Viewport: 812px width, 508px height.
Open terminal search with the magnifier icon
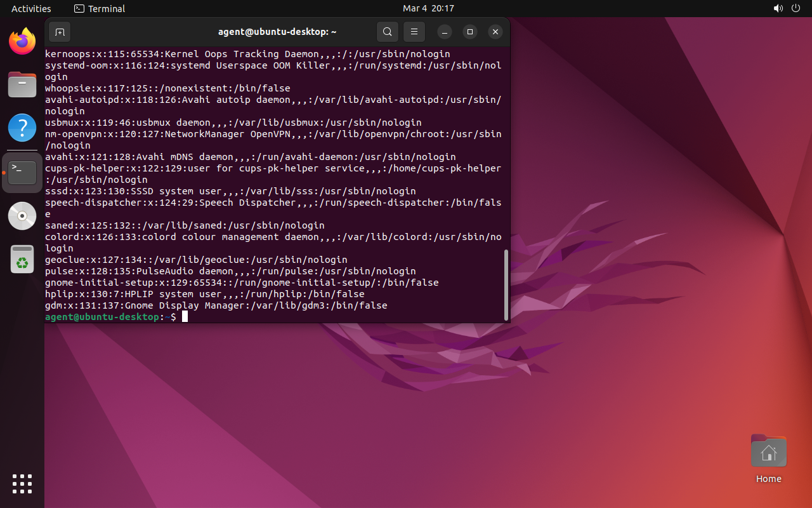click(388, 32)
